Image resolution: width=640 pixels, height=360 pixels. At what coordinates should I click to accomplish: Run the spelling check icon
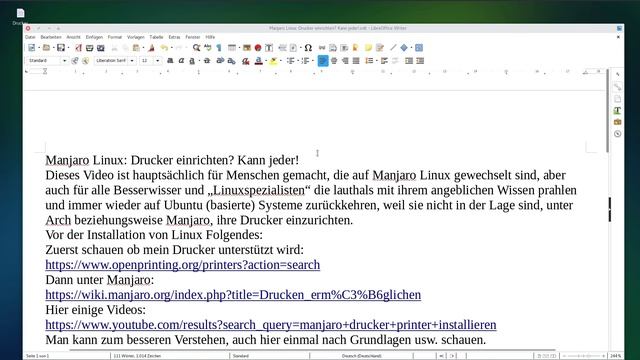(x=207, y=48)
